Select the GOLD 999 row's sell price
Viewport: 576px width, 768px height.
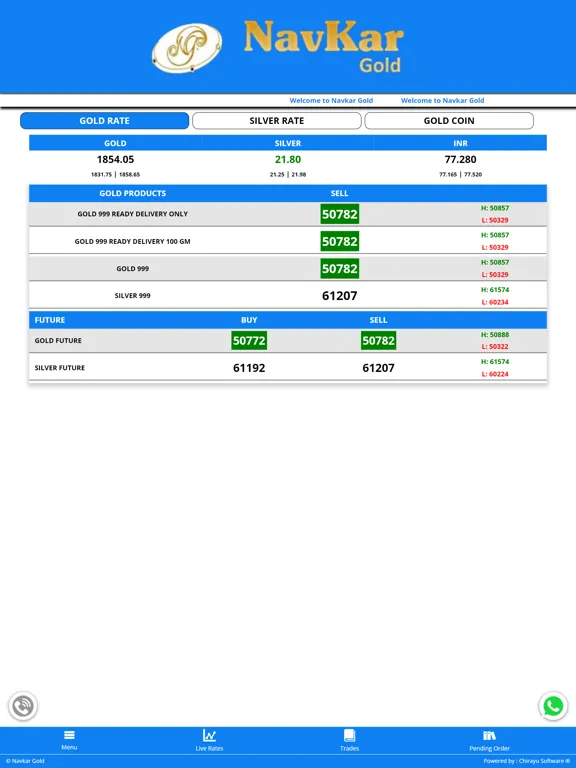click(x=339, y=268)
